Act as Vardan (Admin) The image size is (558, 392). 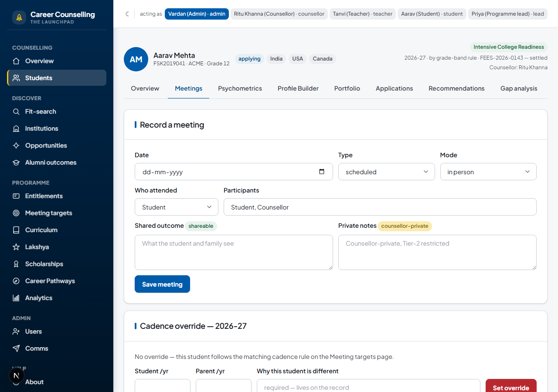pyautogui.click(x=197, y=14)
